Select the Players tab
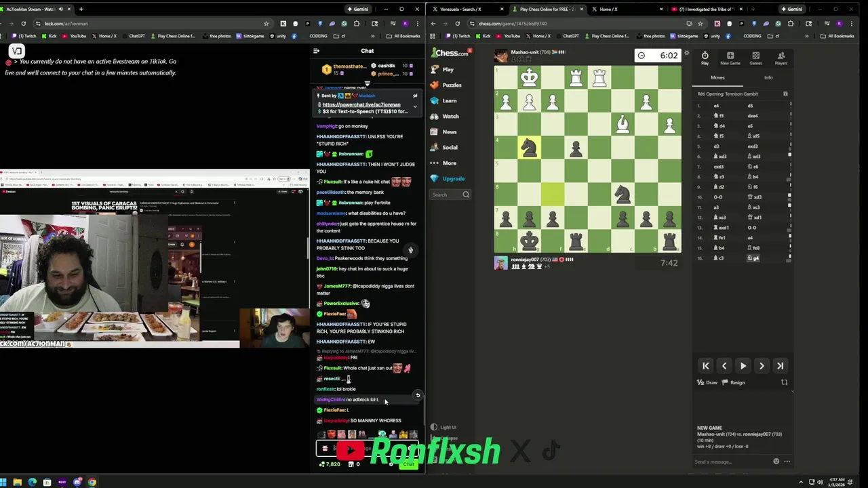Image resolution: width=868 pixels, height=488 pixels. [781, 58]
